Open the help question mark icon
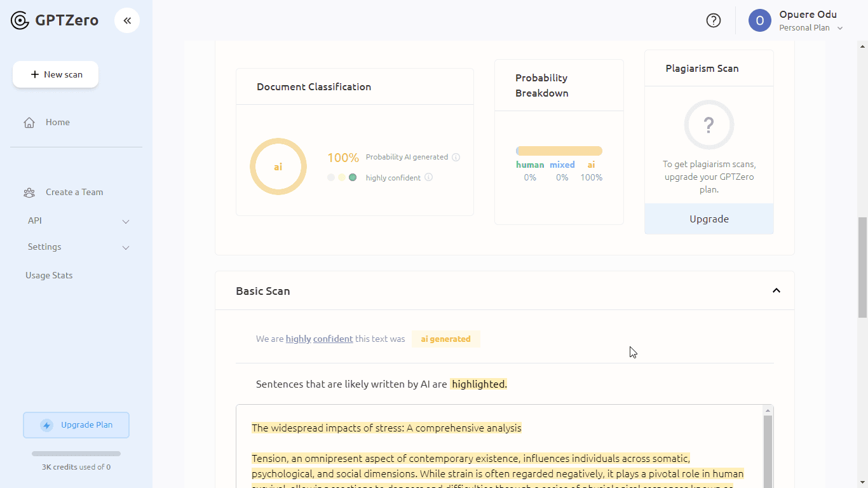This screenshot has height=488, width=868. [714, 20]
